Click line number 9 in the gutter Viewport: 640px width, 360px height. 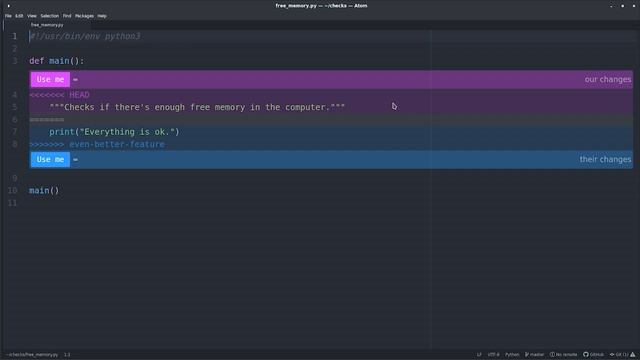point(15,178)
